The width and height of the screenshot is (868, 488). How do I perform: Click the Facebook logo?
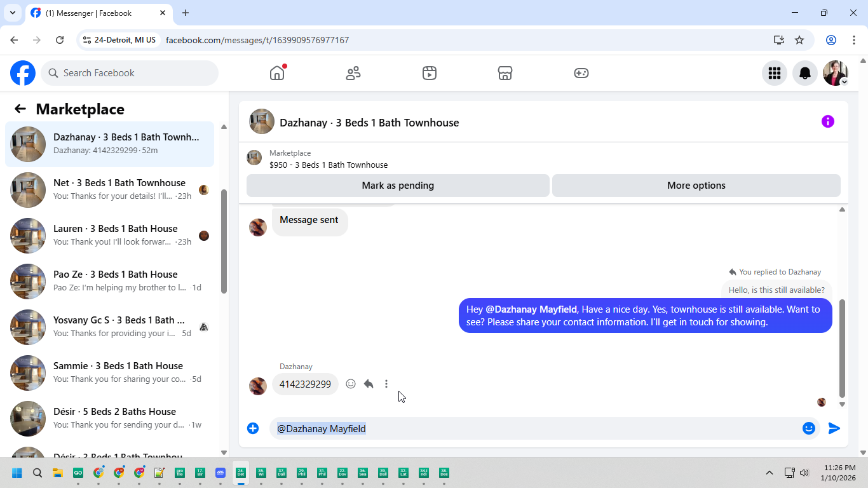23,73
